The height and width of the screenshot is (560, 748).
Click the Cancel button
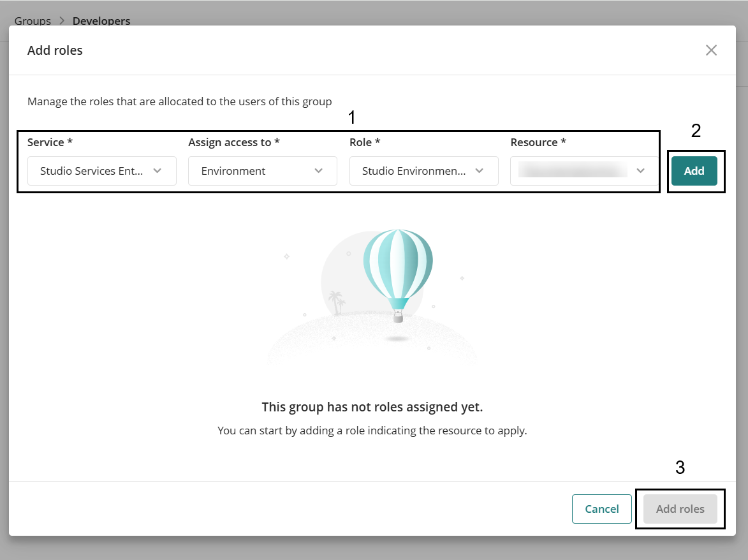601,509
